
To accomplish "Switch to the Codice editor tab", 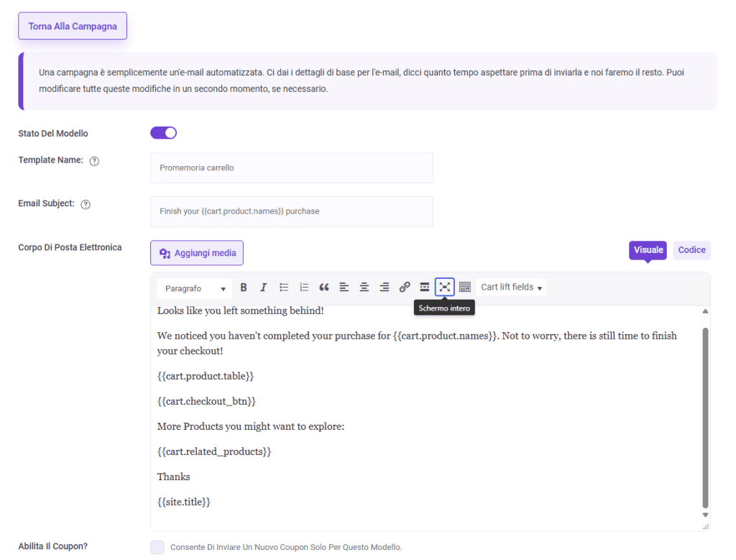I will (691, 250).
